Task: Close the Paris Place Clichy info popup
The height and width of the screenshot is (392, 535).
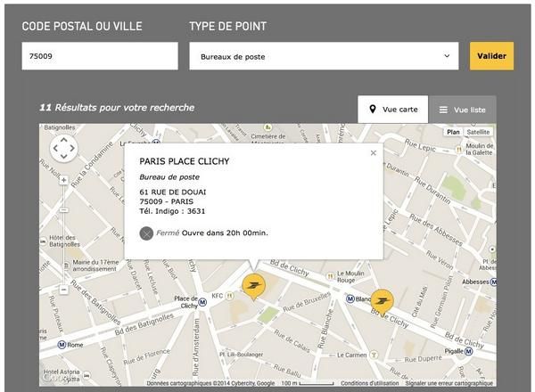Action: tap(374, 153)
